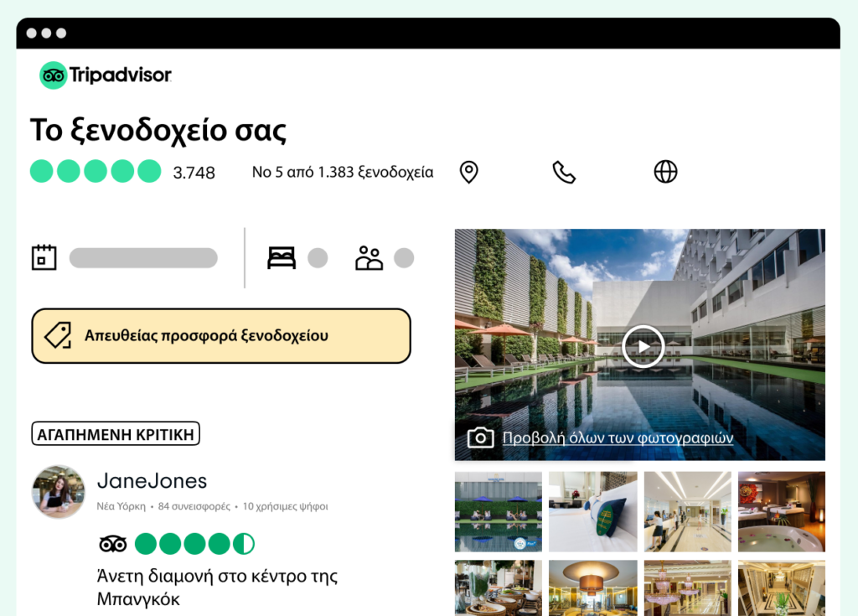Screen dimensions: 858x616
Task: Open JaneJones reviewer profile name
Action: click(152, 481)
